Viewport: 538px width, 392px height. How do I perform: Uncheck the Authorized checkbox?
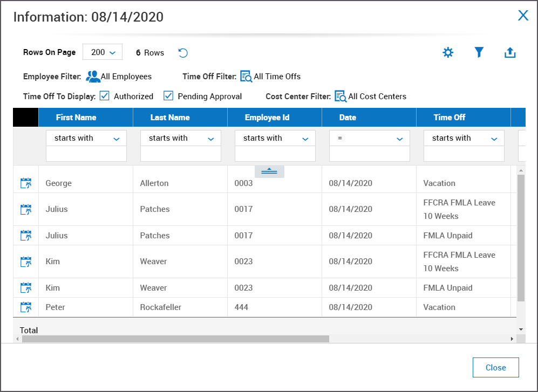pos(104,95)
